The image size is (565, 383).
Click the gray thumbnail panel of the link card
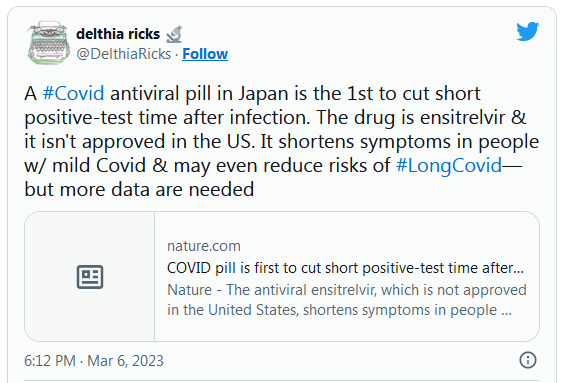pos(90,276)
